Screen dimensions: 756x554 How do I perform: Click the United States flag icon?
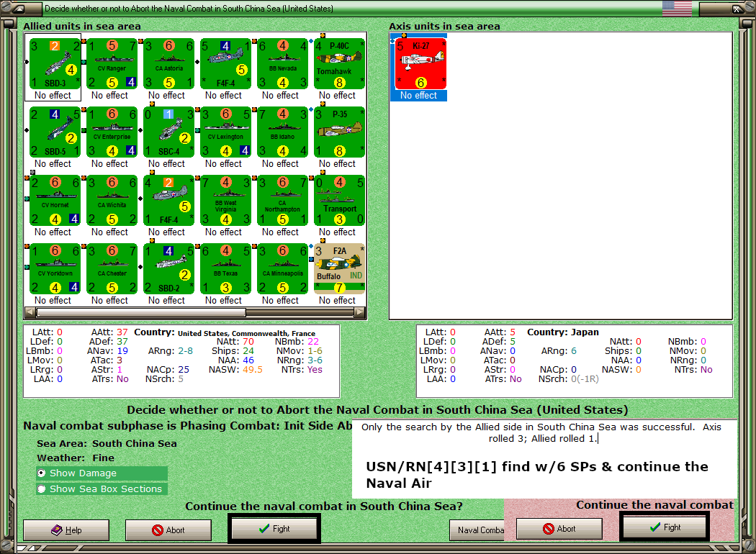tap(677, 8)
